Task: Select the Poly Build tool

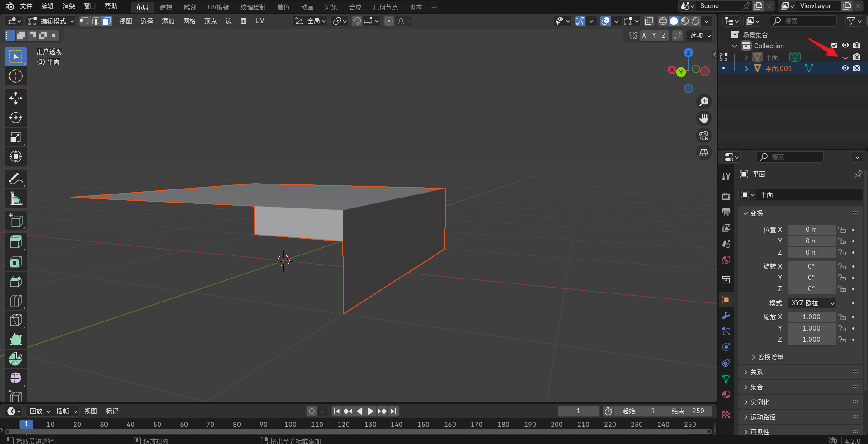Action: 16,340
